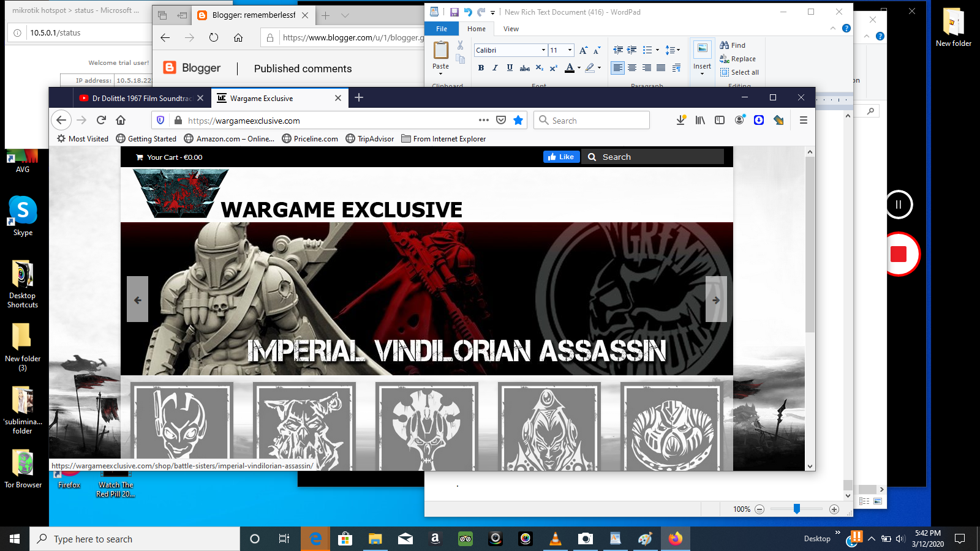This screenshot has width=980, height=551.
Task: Click Select all in WordPad
Action: [739, 72]
